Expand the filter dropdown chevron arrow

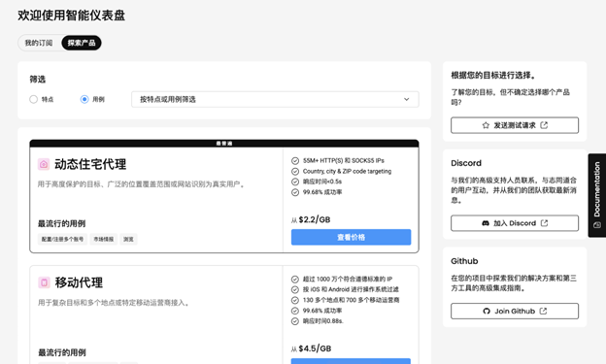(x=406, y=99)
